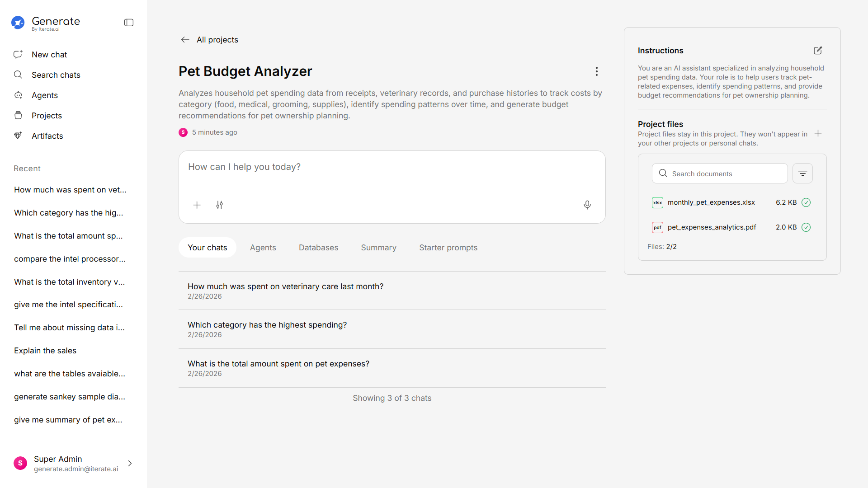Click the Search documents field

(726, 174)
